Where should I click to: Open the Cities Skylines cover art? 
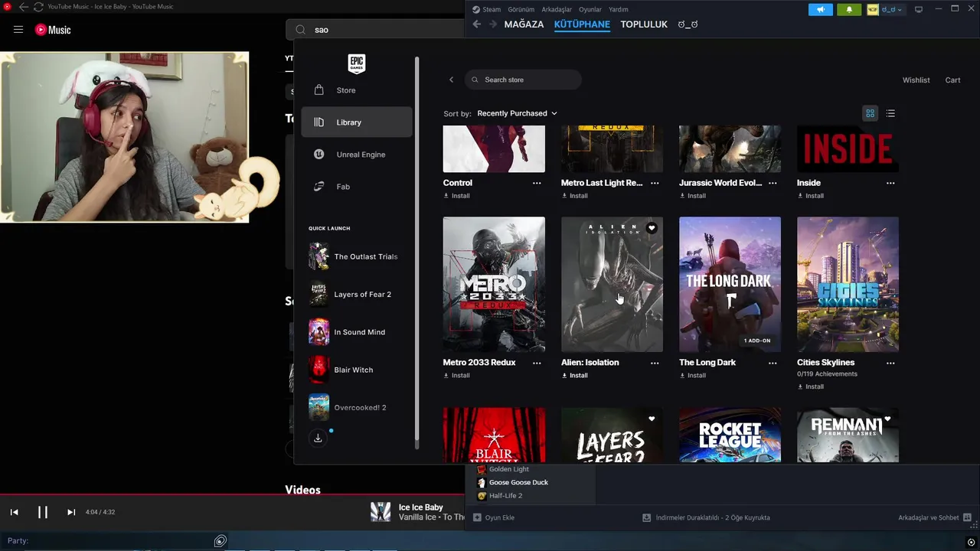[848, 284]
